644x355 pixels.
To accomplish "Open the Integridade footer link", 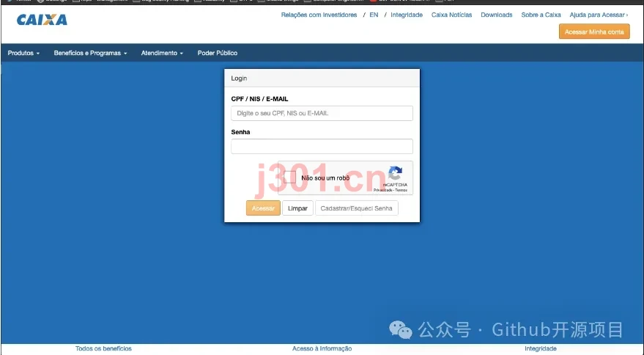I will coord(541,348).
